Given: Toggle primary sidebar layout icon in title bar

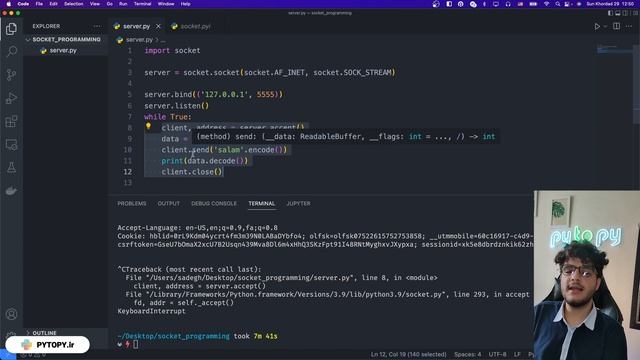Looking at the screenshot, I should click(610, 13).
